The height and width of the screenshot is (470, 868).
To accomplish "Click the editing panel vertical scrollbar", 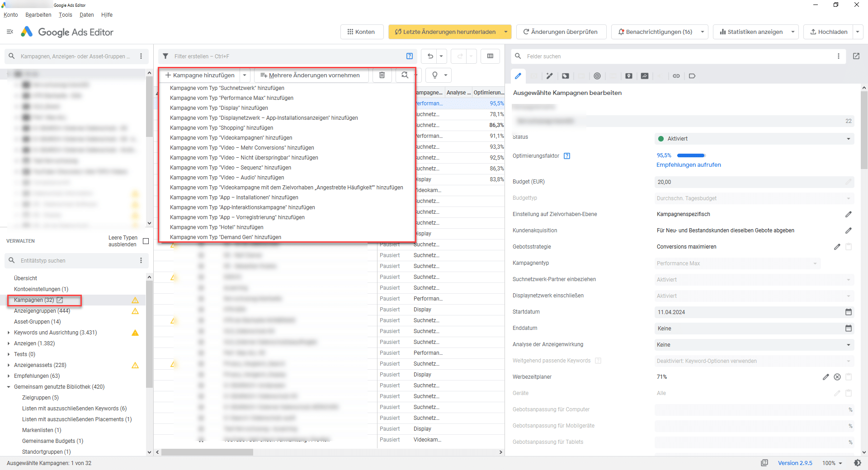I will [x=864, y=130].
